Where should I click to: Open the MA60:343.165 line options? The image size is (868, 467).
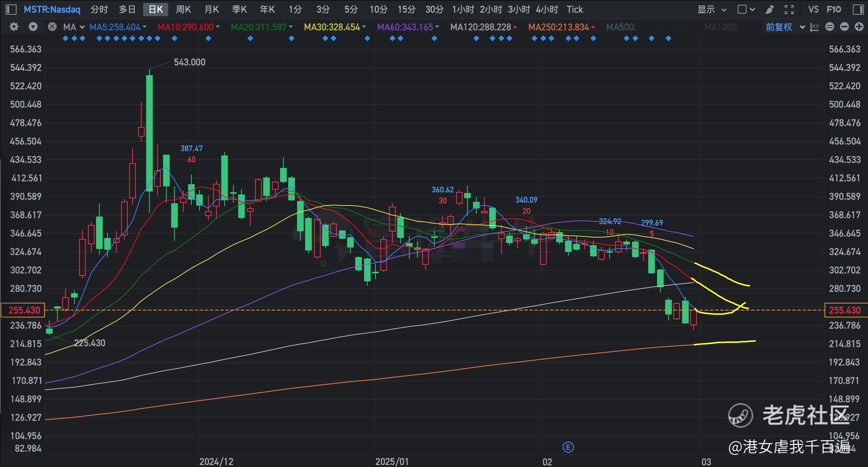tap(408, 27)
